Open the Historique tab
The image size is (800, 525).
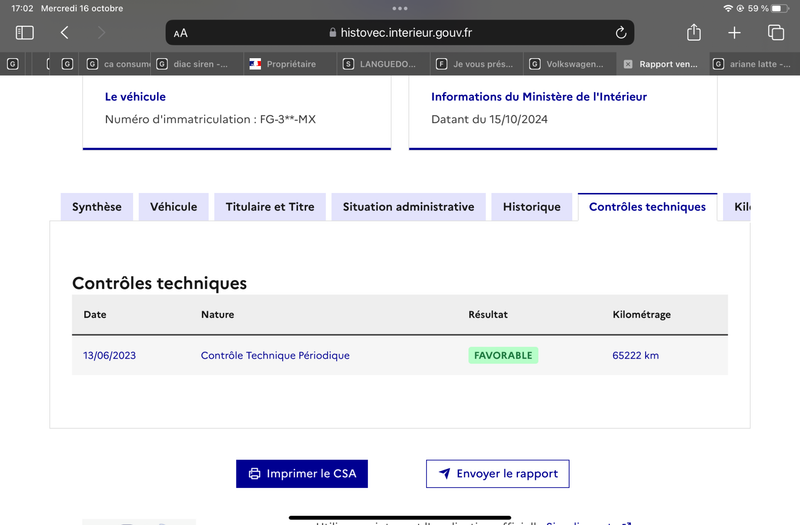point(532,207)
